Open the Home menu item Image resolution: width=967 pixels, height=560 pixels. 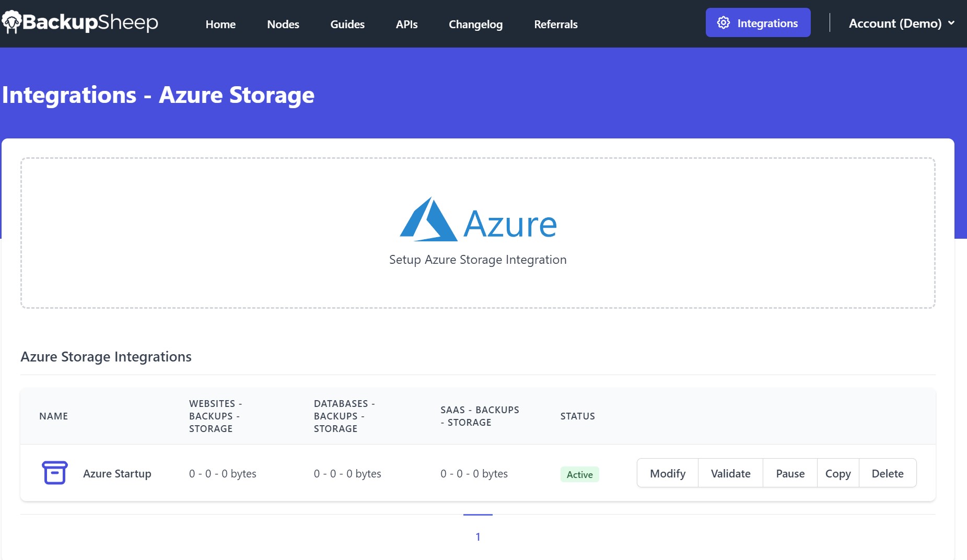coord(220,24)
